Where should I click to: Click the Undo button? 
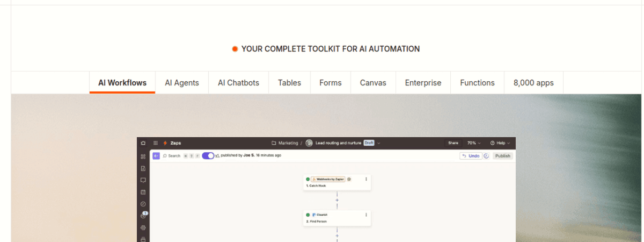pos(471,156)
